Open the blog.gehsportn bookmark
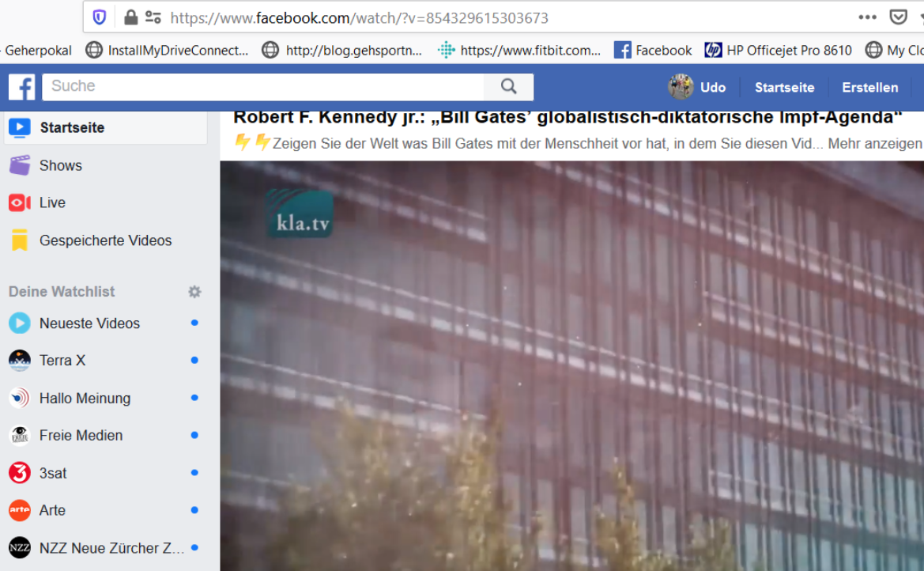This screenshot has height=571, width=924. point(341,50)
